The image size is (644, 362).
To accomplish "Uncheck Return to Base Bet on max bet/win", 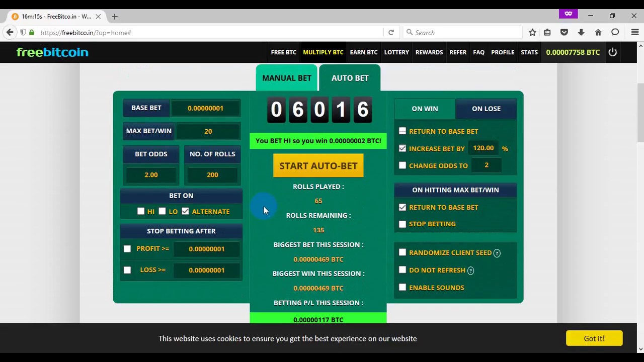I will point(403,207).
